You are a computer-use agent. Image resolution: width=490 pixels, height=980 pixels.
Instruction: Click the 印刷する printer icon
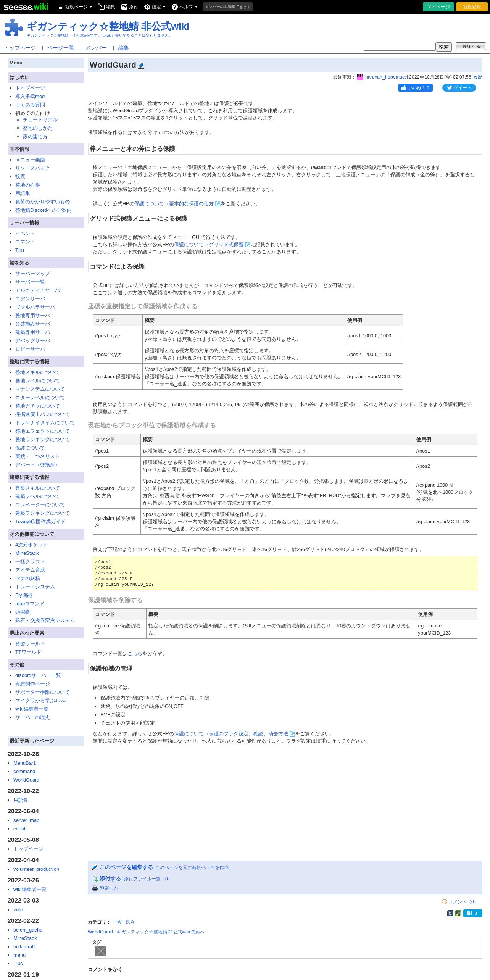coord(95,888)
